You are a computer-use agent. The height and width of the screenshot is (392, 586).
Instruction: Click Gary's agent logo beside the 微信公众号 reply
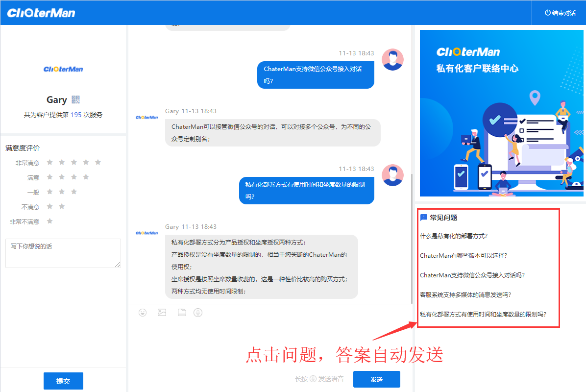pos(146,117)
